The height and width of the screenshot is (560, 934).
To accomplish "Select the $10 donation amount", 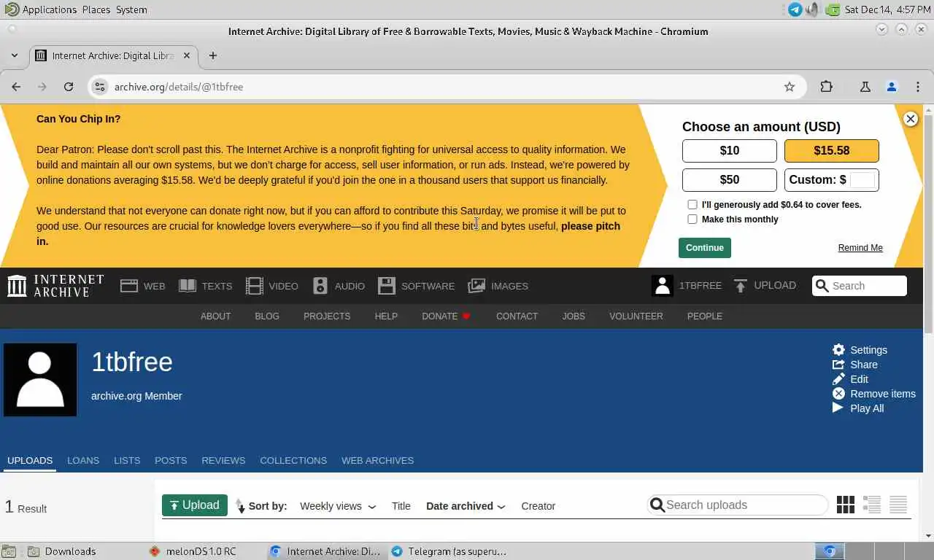I will click(730, 151).
